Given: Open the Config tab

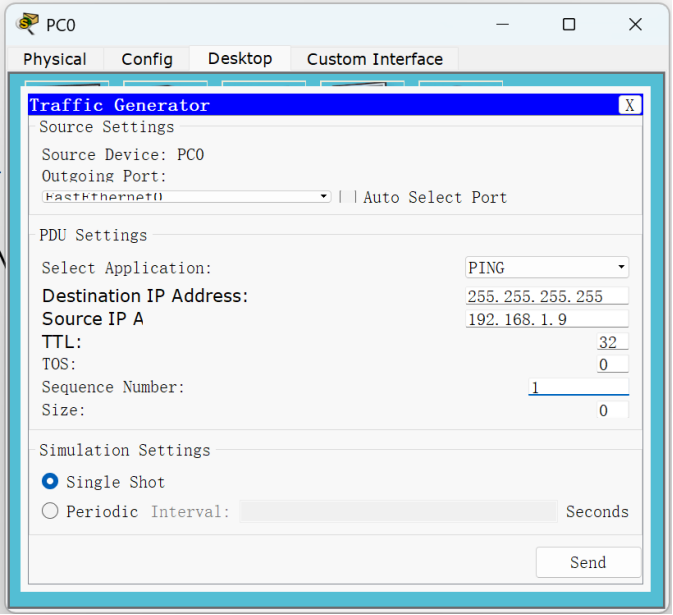Looking at the screenshot, I should (147, 59).
